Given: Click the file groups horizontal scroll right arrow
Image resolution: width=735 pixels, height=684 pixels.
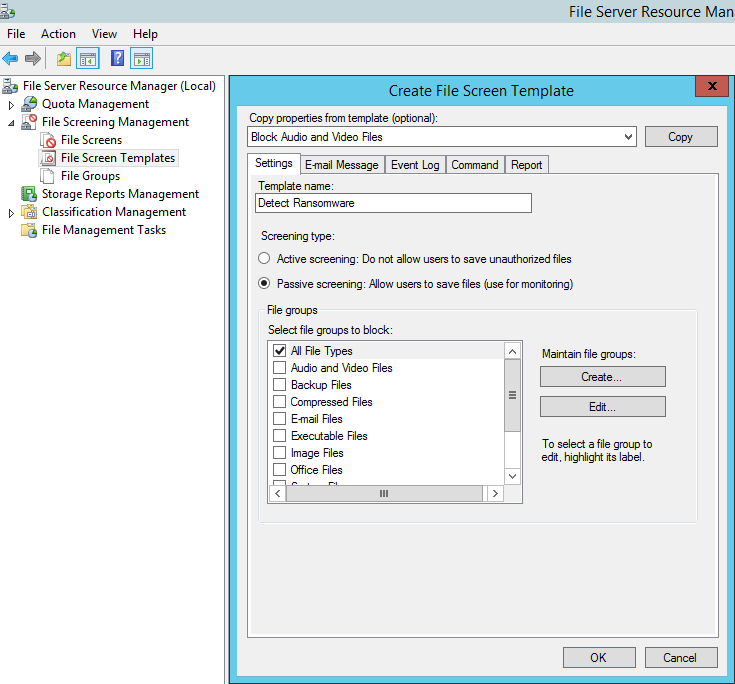Looking at the screenshot, I should (x=495, y=493).
